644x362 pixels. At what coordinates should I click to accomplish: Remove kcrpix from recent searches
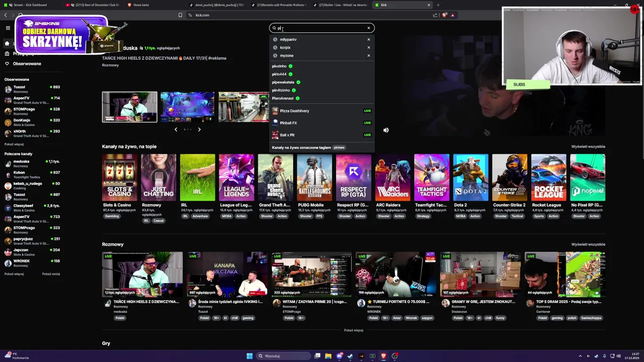pyautogui.click(x=368, y=47)
